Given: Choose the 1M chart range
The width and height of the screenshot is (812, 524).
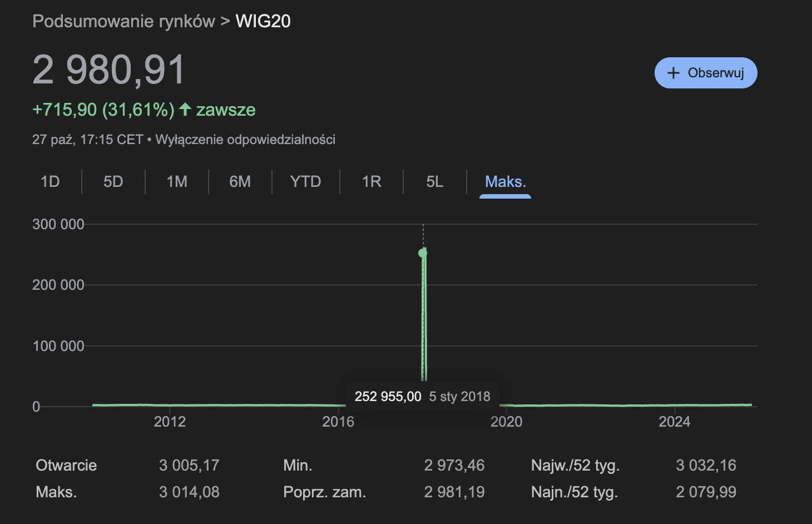Looking at the screenshot, I should tap(177, 182).
